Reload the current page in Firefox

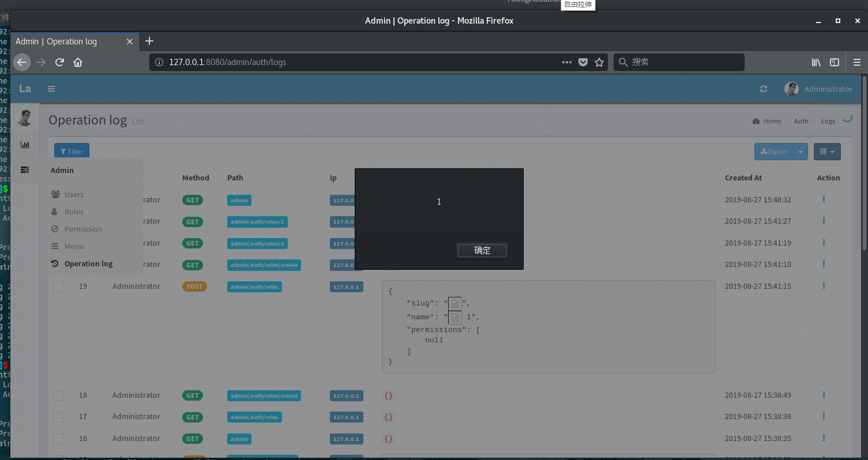[x=59, y=62]
